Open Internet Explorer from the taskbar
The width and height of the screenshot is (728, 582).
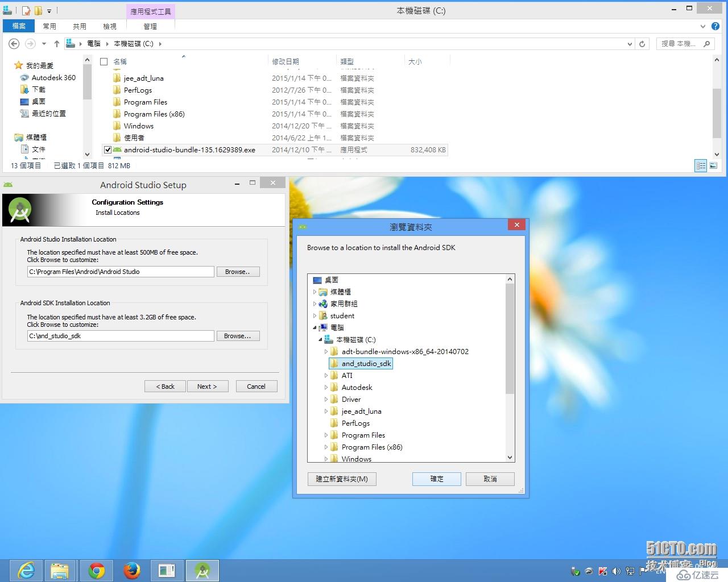[x=26, y=570]
